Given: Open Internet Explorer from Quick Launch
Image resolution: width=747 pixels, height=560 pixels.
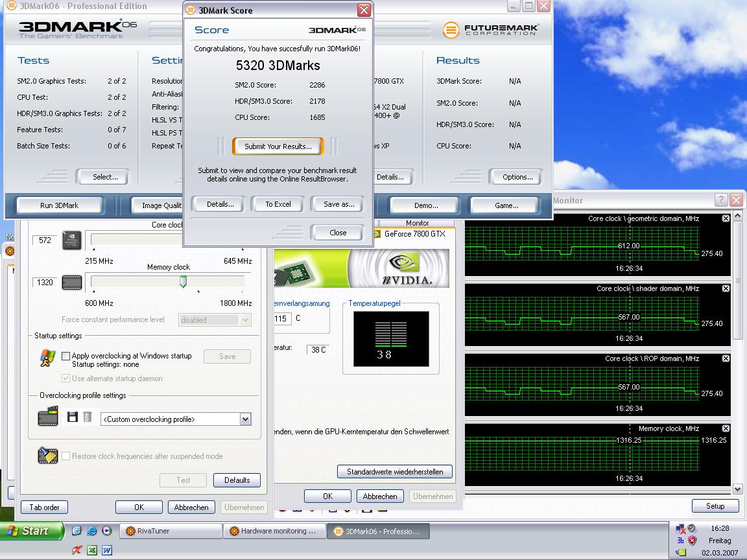Looking at the screenshot, I should pos(92,530).
